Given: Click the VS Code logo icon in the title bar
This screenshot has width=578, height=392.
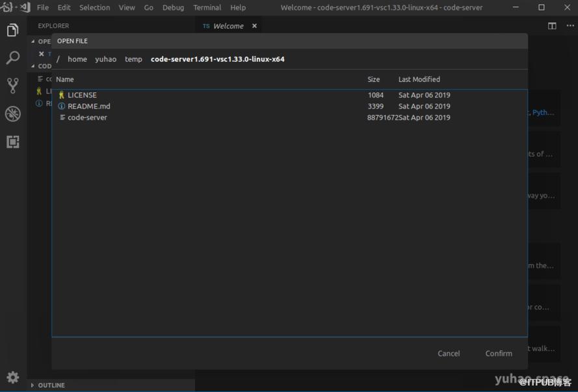Looking at the screenshot, I should tap(25, 7).
